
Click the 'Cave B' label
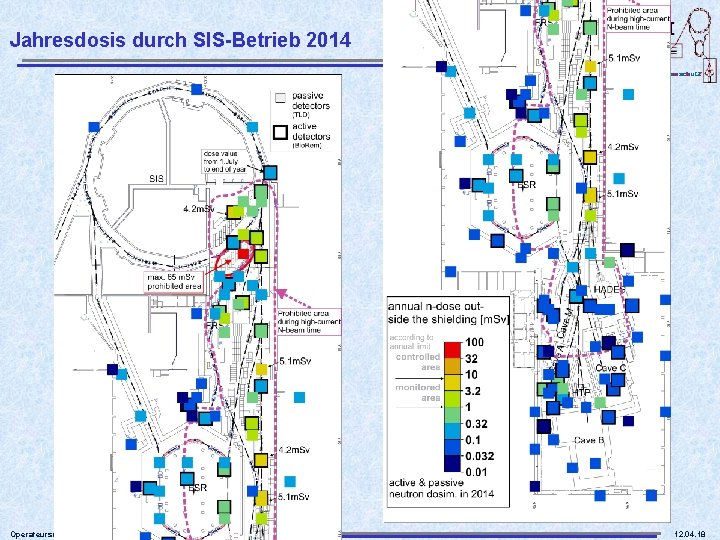pos(589,440)
